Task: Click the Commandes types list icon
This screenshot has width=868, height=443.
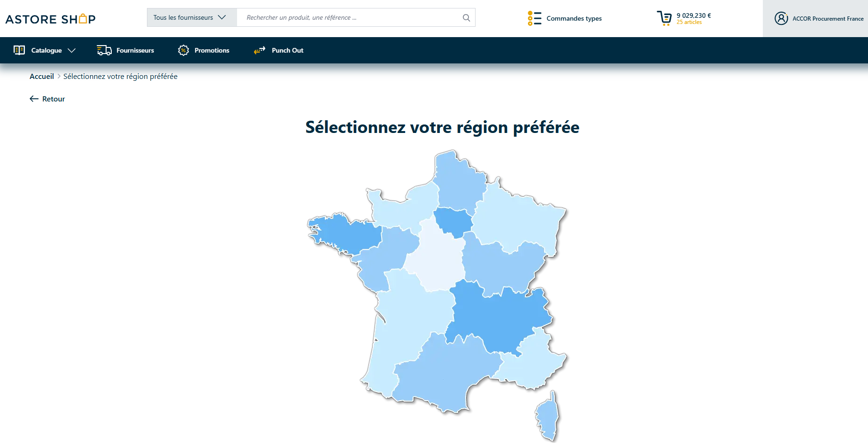Action: pos(534,18)
